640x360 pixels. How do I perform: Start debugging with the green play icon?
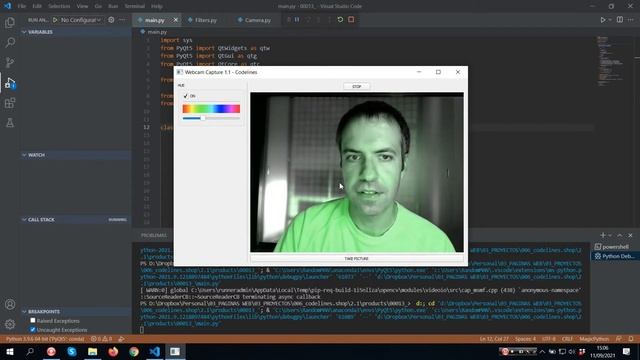[55, 20]
